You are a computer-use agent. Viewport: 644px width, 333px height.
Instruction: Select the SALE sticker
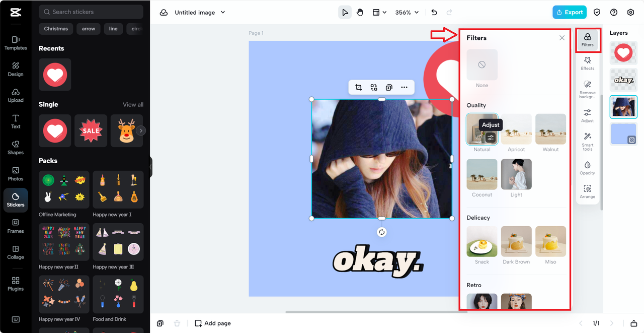tap(91, 130)
